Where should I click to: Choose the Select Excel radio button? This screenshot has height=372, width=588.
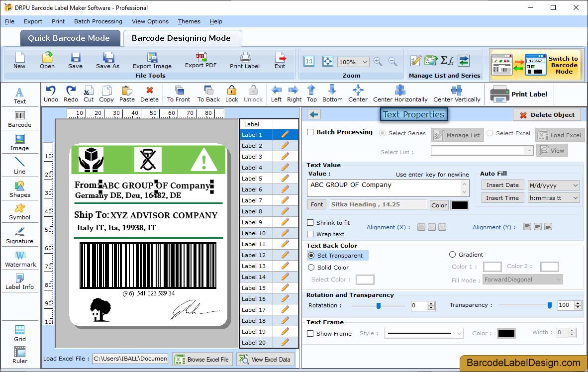[x=490, y=133]
